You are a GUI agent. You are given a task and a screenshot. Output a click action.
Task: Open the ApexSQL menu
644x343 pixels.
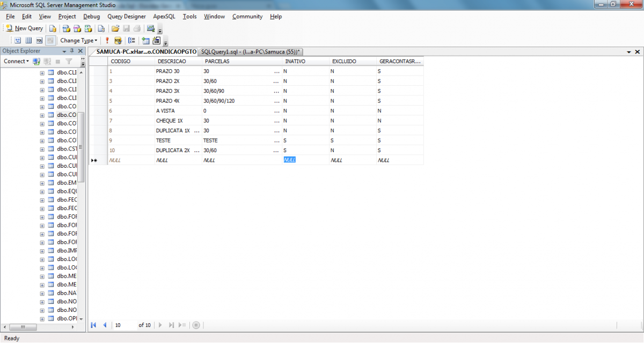[164, 17]
